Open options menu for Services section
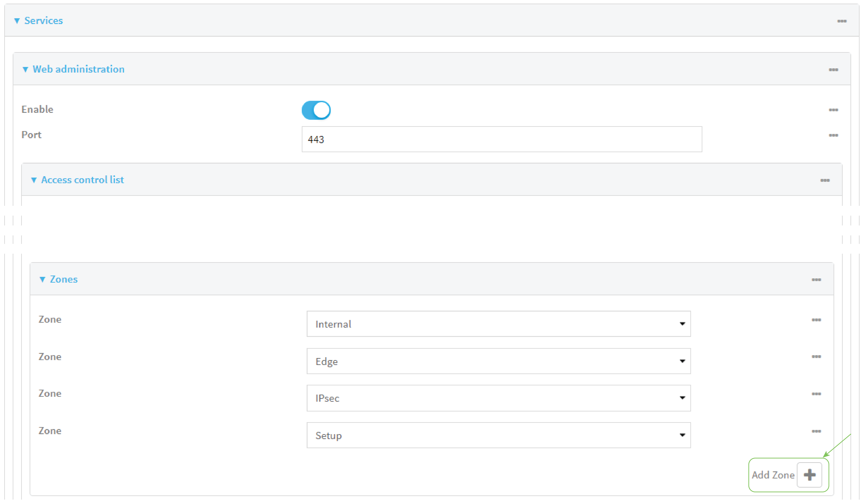 (841, 21)
